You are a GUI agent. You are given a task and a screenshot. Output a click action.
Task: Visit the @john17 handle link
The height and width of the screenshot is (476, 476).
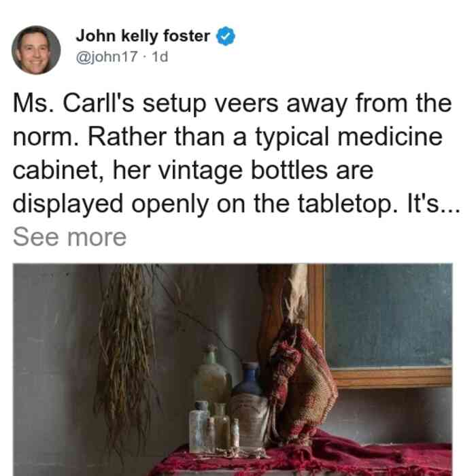tap(107, 57)
